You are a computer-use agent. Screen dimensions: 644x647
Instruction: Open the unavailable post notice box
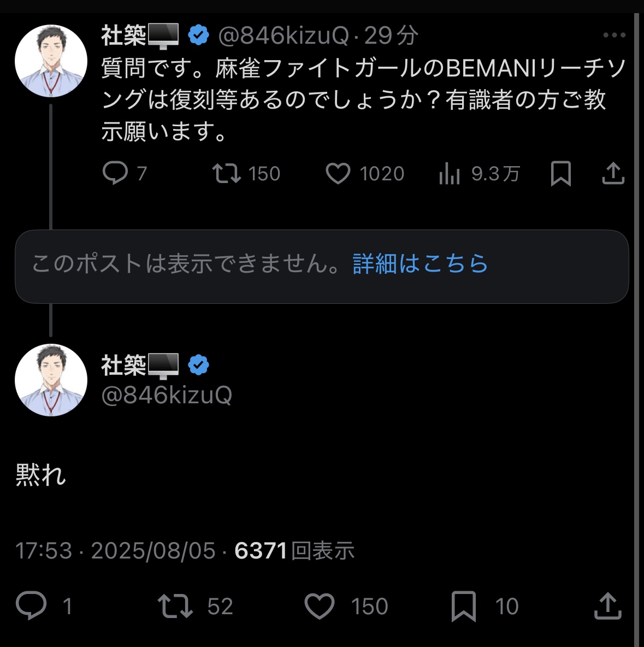[x=186, y=266]
